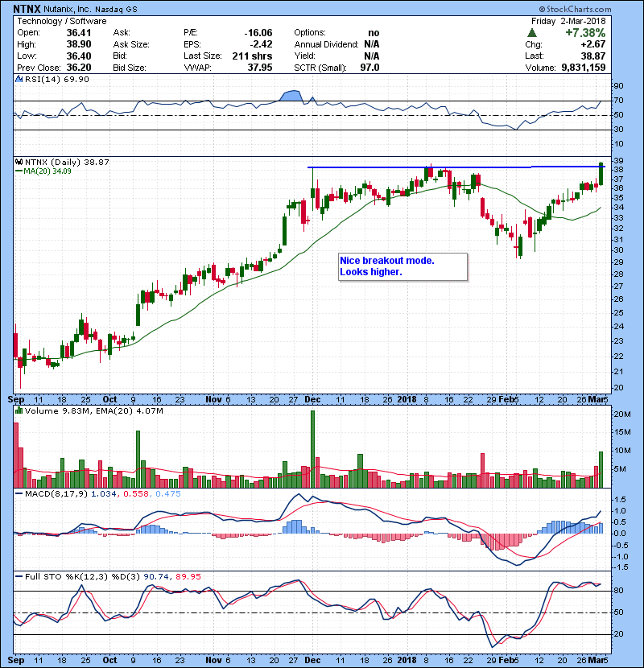Click the Last Size value 211 shrs
The image size is (644, 668).
252,56
